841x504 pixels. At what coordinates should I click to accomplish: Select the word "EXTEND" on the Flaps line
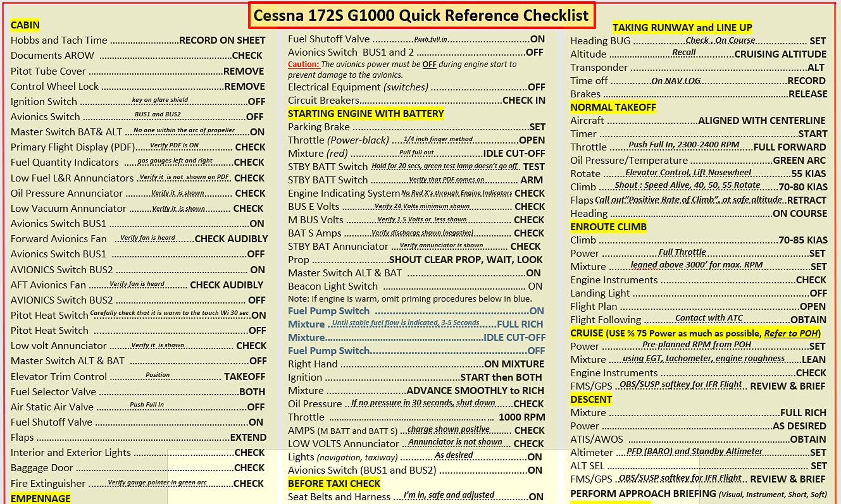coord(248,438)
